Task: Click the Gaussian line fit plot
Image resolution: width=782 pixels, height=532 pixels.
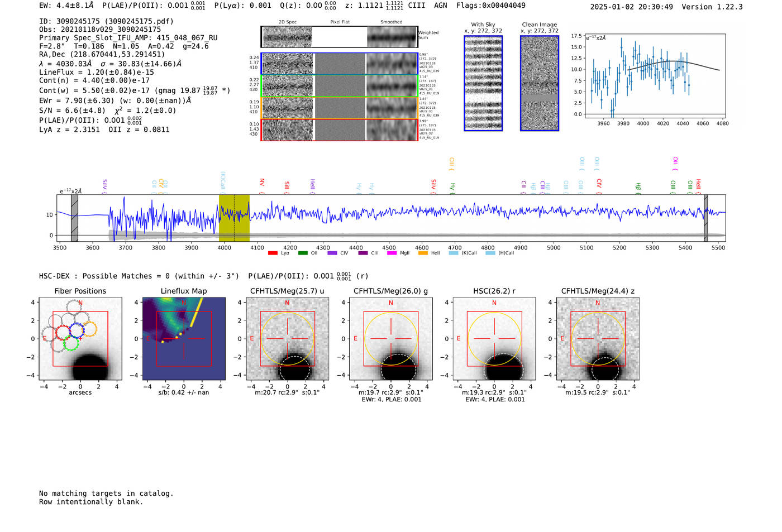Action: 655,76
